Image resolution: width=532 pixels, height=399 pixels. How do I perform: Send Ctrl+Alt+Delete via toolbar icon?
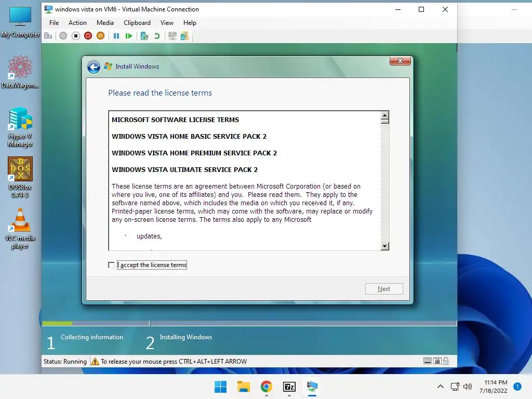coord(48,36)
